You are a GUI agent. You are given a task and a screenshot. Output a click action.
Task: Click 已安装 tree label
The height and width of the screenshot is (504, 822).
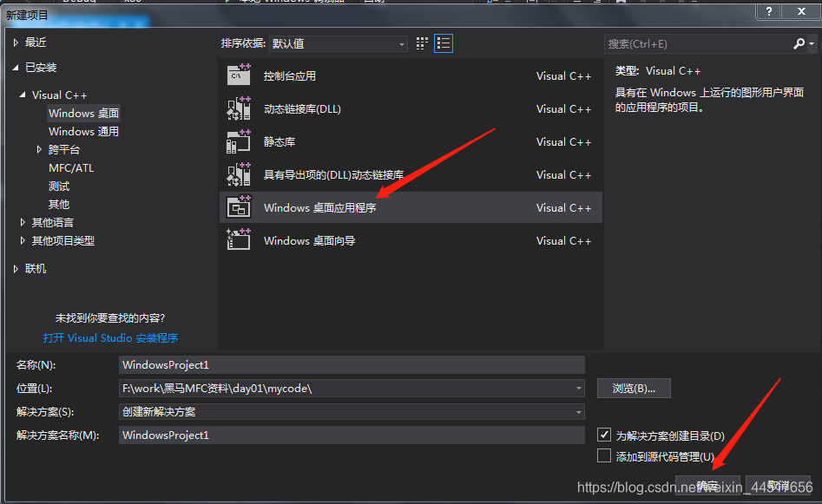(x=41, y=68)
